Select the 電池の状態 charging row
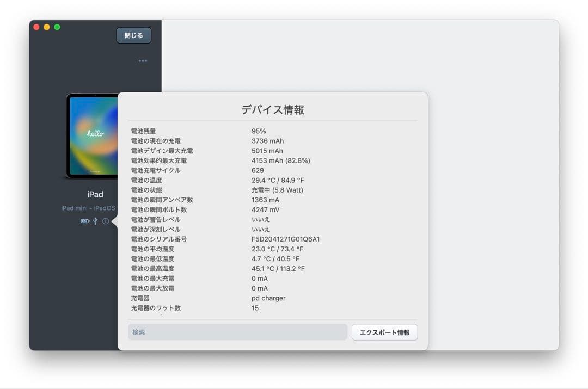588x389 pixels. pos(218,189)
